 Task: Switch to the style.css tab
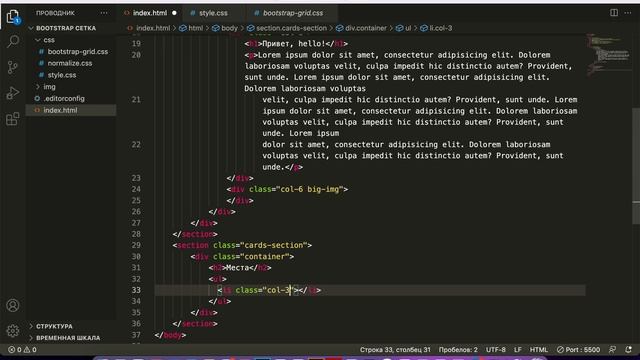tap(213, 13)
